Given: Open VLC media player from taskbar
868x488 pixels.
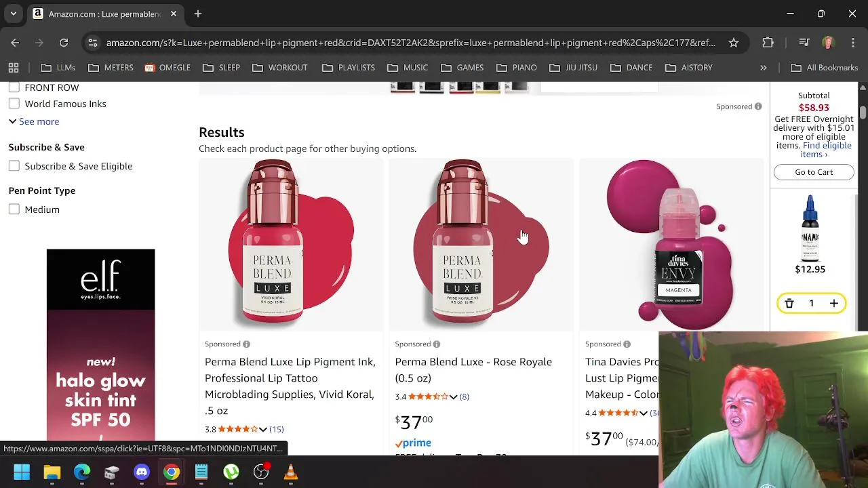Looking at the screenshot, I should (291, 472).
